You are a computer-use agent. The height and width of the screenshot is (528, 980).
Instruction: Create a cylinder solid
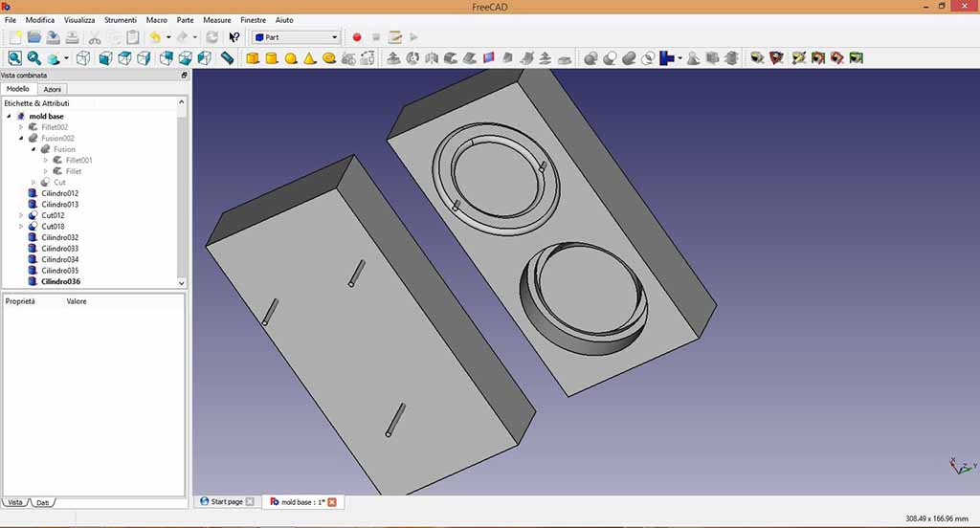pos(271,58)
